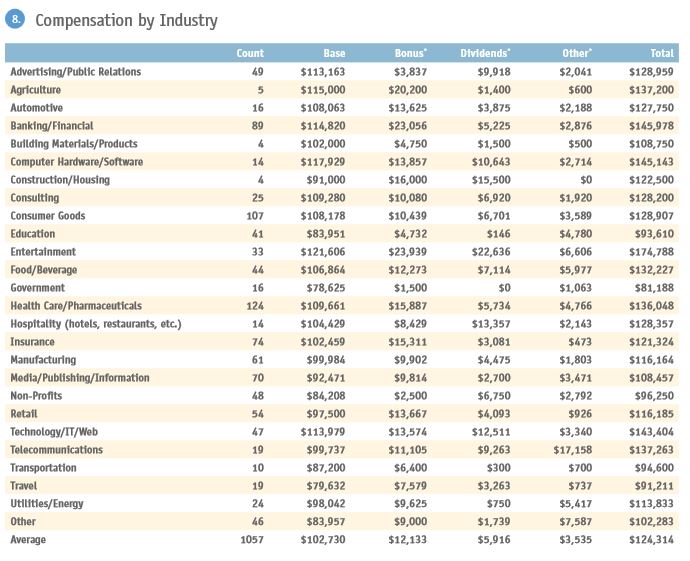Select the Advertising/Public Relations row label
Viewport: 690px width, 561px height.
coord(75,72)
